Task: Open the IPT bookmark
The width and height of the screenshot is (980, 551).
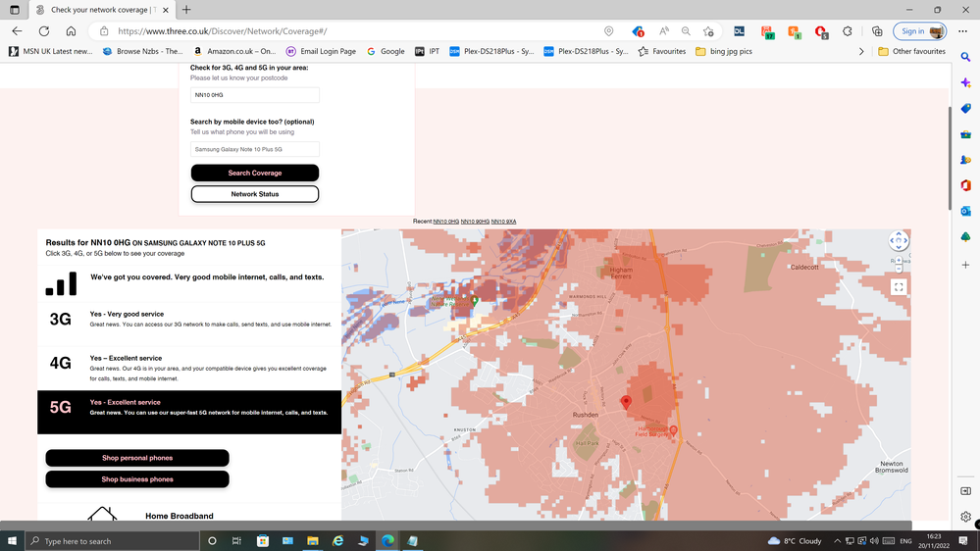Action: pyautogui.click(x=428, y=51)
